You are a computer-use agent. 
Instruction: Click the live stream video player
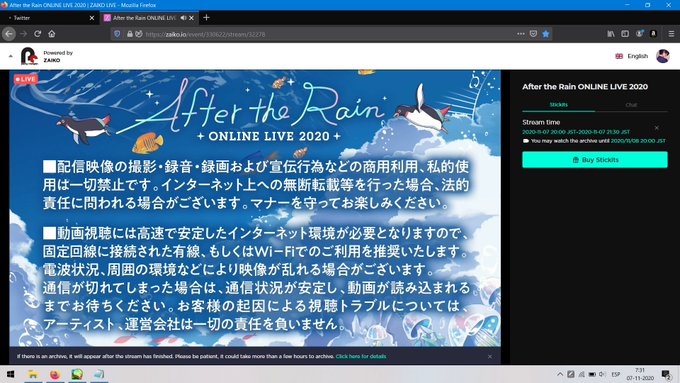255,208
